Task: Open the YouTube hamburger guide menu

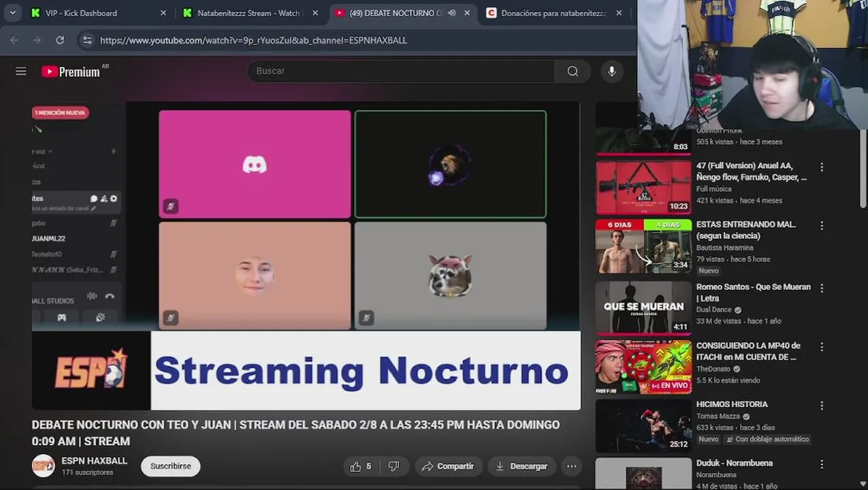Action: (x=21, y=71)
